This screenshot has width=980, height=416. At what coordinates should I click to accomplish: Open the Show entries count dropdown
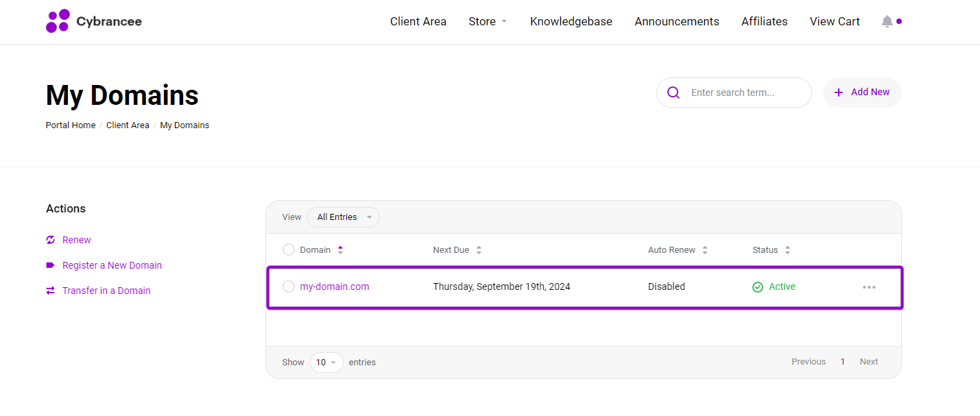[326, 362]
